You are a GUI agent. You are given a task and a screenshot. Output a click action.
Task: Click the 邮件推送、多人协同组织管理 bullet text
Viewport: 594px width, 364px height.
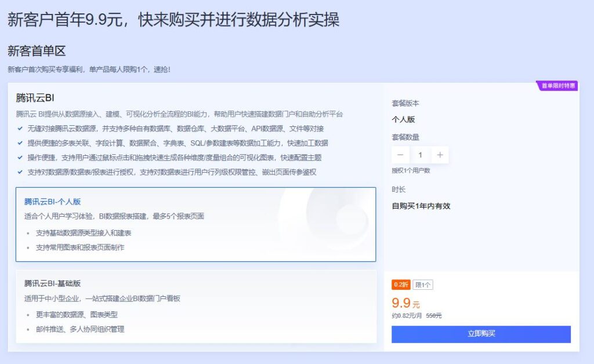(80, 329)
